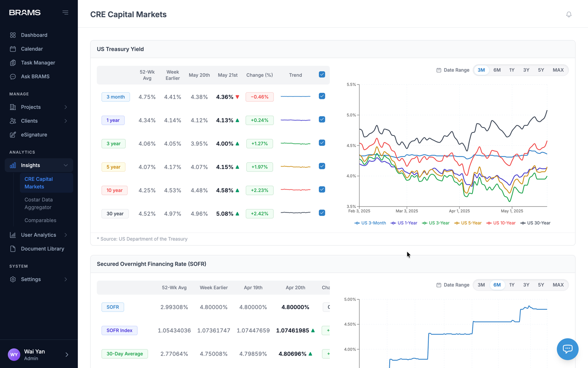
Task: Click the US 3-Month legend marker
Action: (x=357, y=223)
